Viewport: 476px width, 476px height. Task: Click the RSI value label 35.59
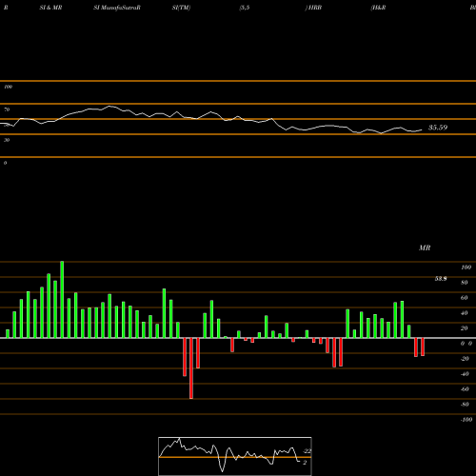click(x=438, y=128)
